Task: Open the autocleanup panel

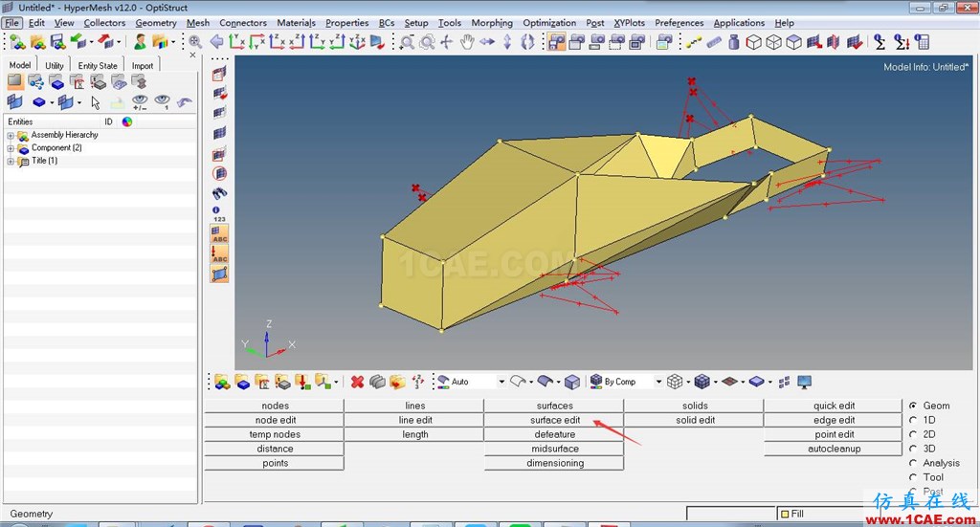Action: (834, 449)
